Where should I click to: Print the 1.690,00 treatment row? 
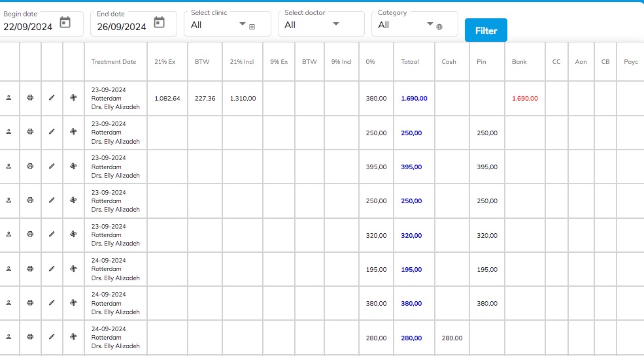[30, 97]
